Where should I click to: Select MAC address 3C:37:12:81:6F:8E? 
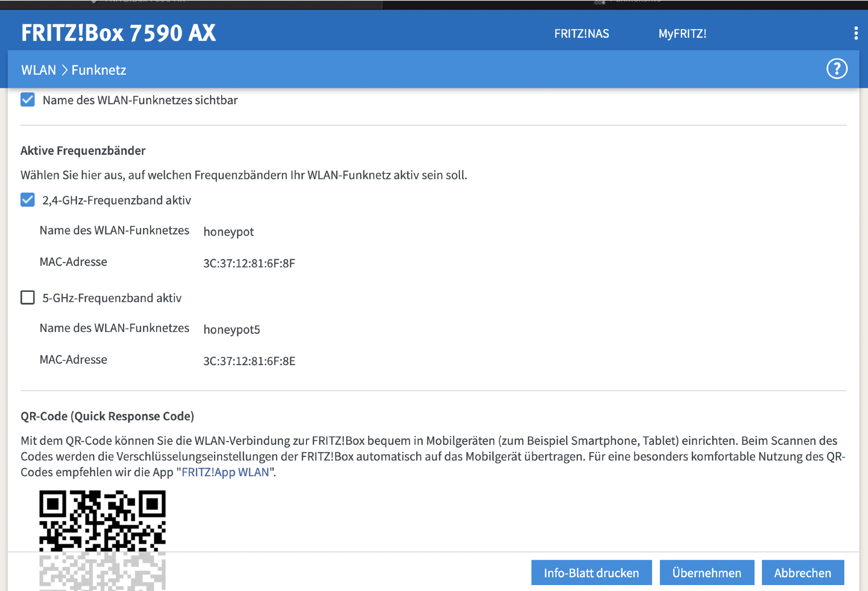click(x=249, y=361)
